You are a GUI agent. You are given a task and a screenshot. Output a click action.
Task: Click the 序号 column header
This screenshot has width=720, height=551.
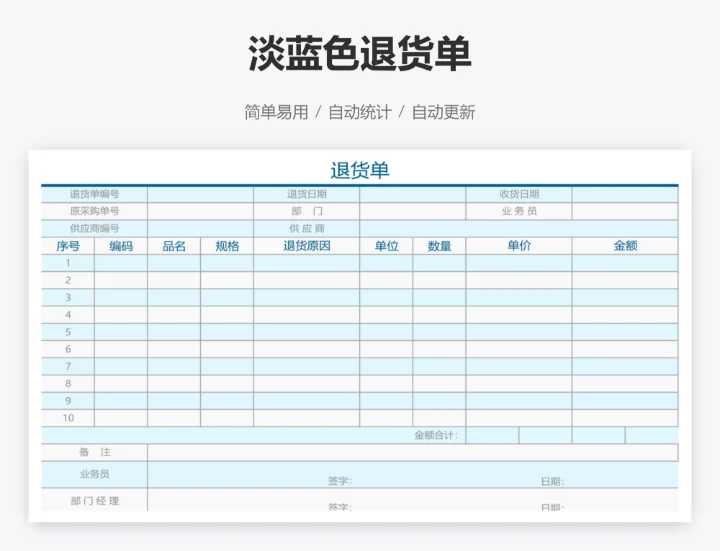(x=68, y=246)
